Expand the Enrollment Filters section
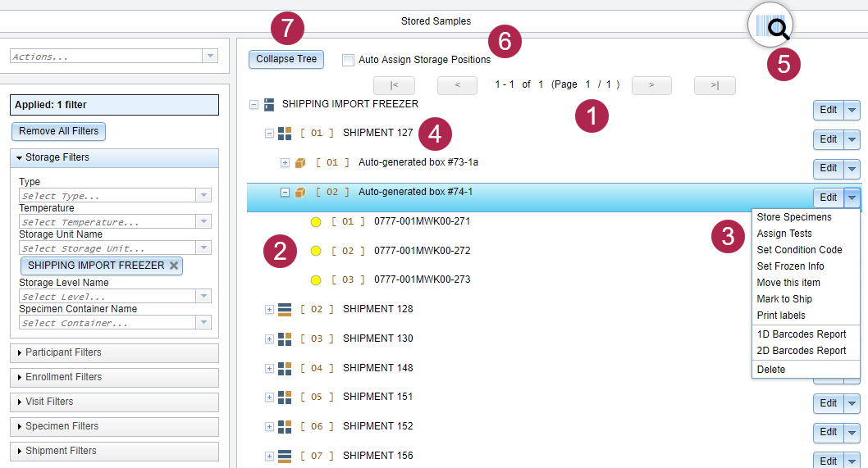The height and width of the screenshot is (468, 868). [x=114, y=377]
